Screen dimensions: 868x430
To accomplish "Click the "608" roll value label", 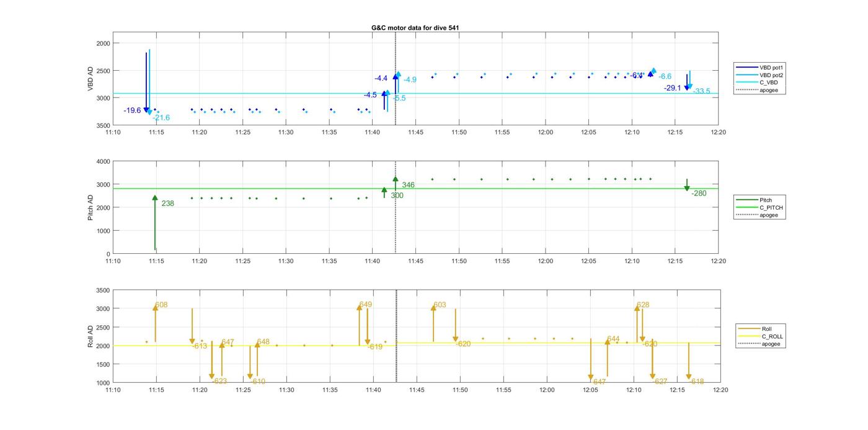I will coord(161,305).
